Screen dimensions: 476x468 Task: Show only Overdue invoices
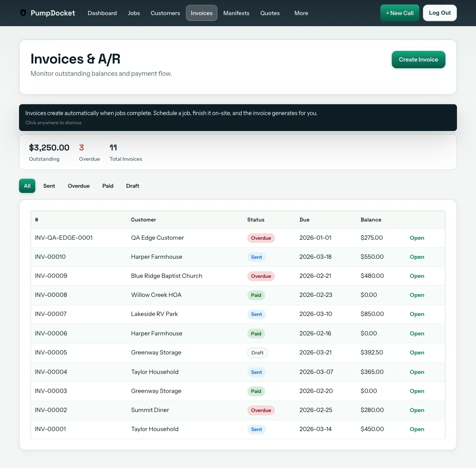click(79, 186)
